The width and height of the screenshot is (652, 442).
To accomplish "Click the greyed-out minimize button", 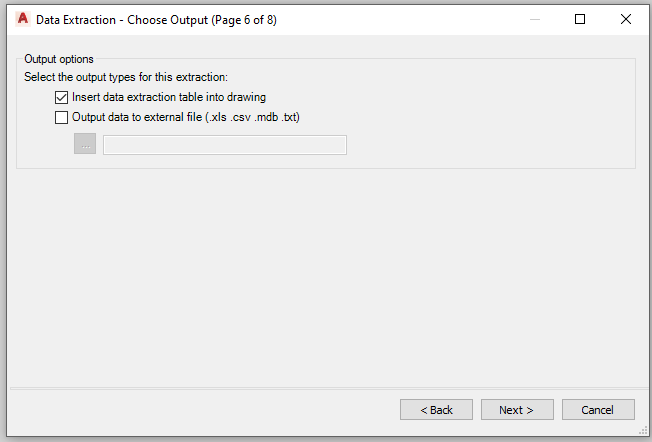I will click(535, 19).
